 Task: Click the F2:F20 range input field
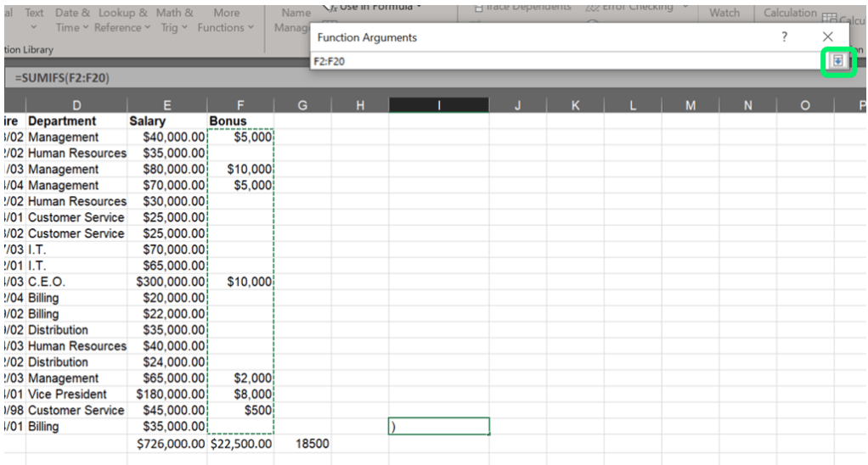point(561,61)
